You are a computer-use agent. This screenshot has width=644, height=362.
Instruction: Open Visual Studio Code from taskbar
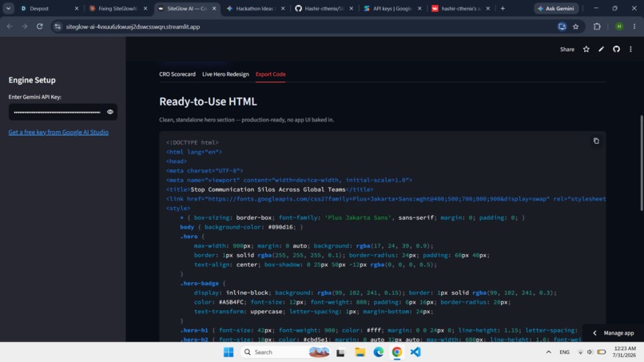click(x=415, y=352)
